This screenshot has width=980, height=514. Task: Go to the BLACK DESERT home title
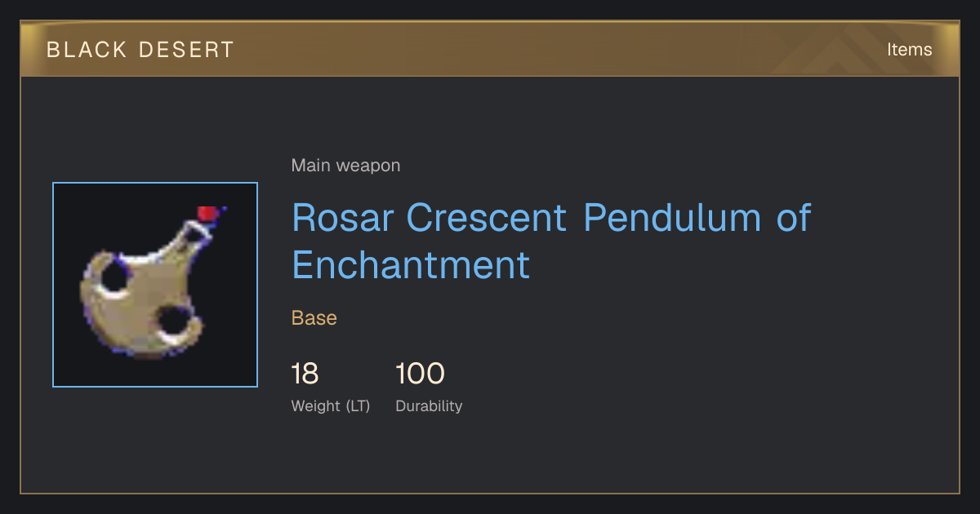coord(140,50)
